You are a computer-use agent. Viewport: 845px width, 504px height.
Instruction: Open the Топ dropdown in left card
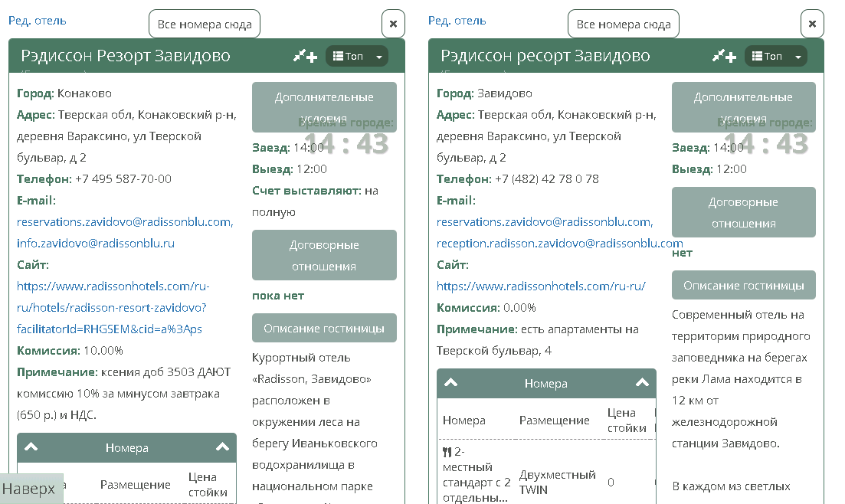click(x=357, y=56)
